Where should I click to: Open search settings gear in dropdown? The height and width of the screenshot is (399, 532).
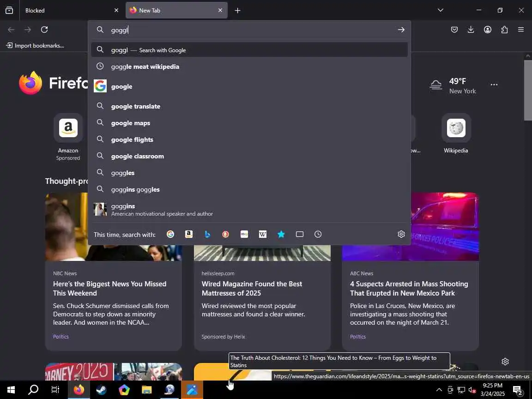tap(401, 234)
